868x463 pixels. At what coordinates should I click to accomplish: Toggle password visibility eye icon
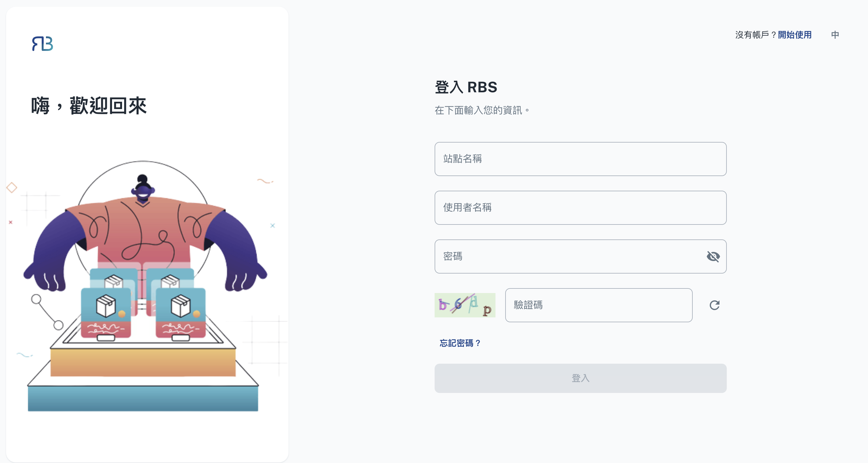coord(713,256)
